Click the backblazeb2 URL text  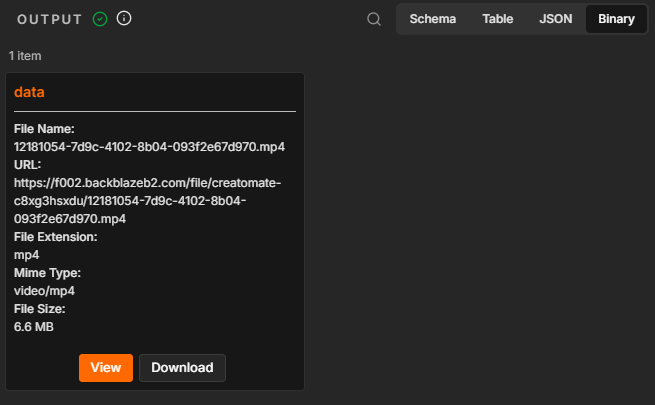coord(147,201)
